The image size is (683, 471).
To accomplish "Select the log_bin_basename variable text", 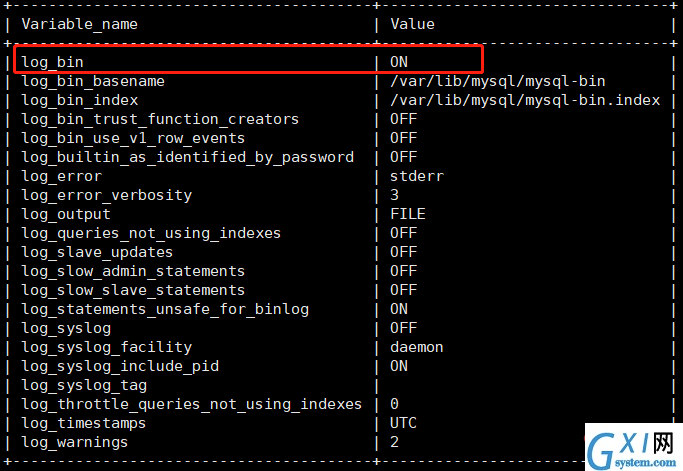I will 93,81.
